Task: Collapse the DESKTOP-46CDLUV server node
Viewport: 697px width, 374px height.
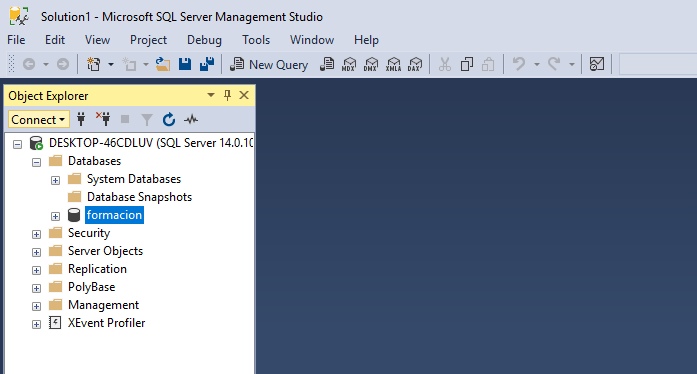Action: 17,145
